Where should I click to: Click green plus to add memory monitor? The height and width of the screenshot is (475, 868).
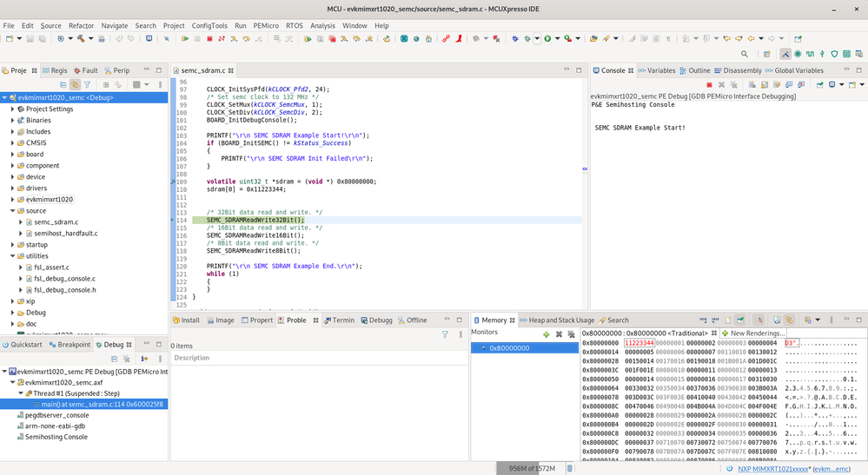[x=546, y=333]
